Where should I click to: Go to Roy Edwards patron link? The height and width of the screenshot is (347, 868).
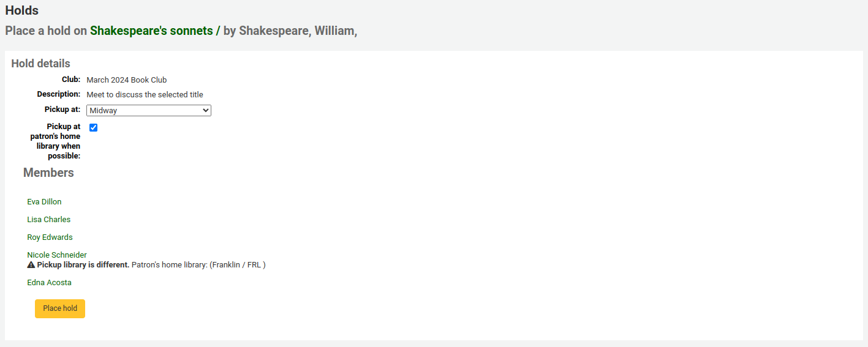pos(50,237)
